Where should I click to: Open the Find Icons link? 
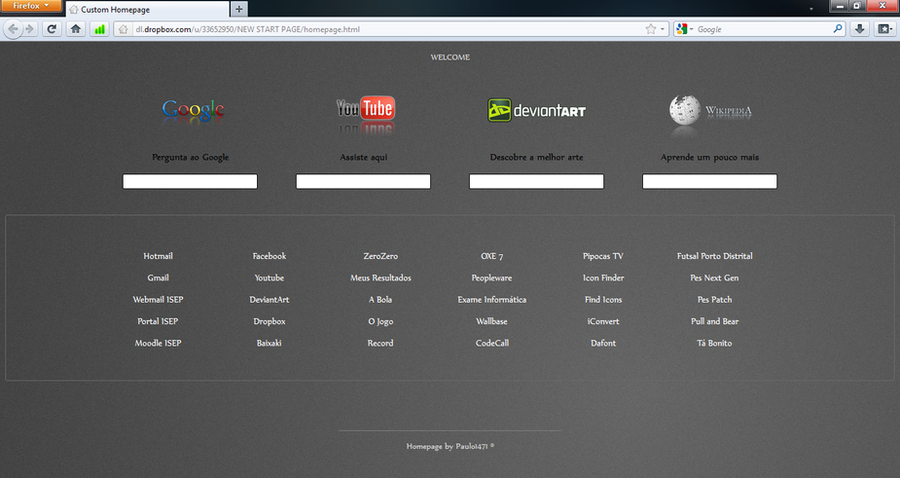coord(603,300)
